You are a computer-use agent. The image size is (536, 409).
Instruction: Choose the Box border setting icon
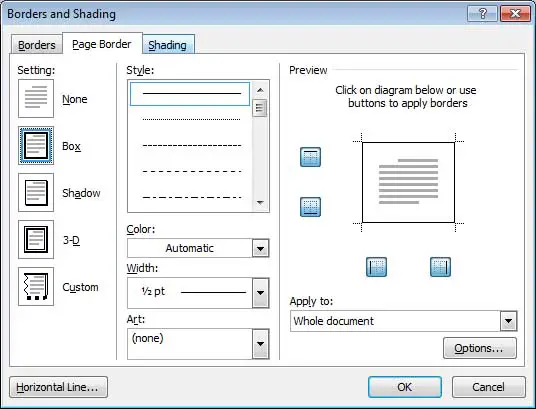pos(36,146)
